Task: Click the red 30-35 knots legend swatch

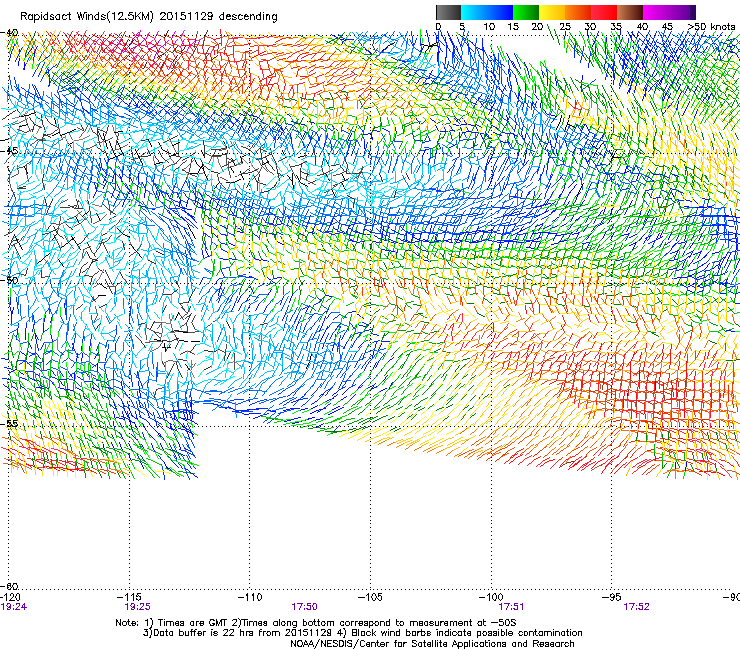Action: click(604, 12)
